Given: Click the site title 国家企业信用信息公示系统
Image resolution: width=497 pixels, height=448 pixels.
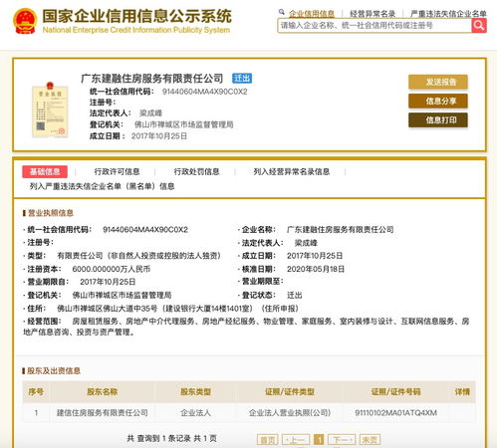Looking at the screenshot, I should [136, 16].
